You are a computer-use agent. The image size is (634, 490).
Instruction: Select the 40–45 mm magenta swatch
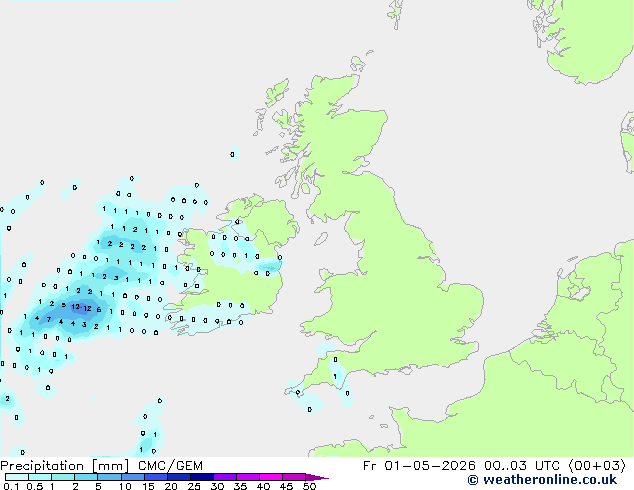(271, 477)
